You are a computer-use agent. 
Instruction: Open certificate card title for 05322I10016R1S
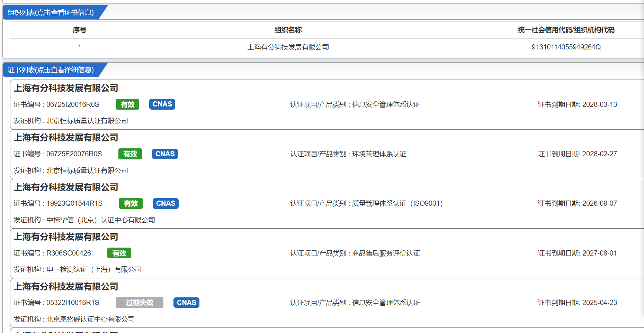[x=66, y=287]
